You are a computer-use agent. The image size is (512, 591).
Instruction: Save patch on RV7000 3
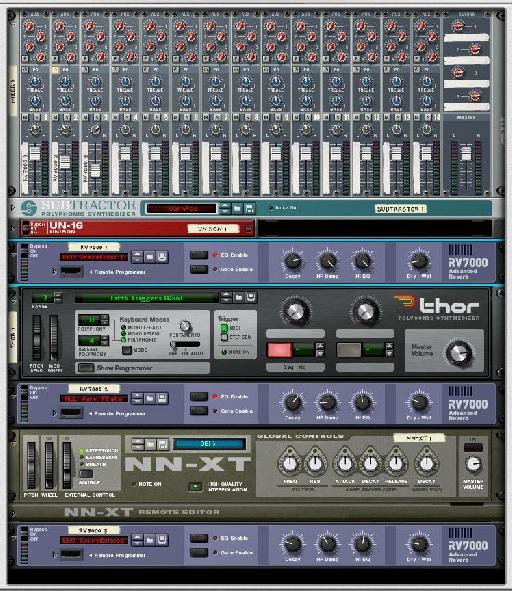[x=162, y=540]
